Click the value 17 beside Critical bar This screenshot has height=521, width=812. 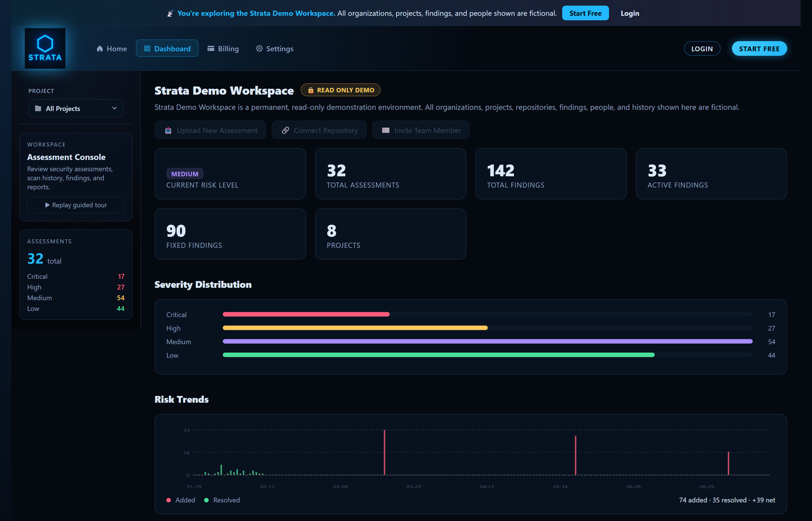(x=771, y=315)
